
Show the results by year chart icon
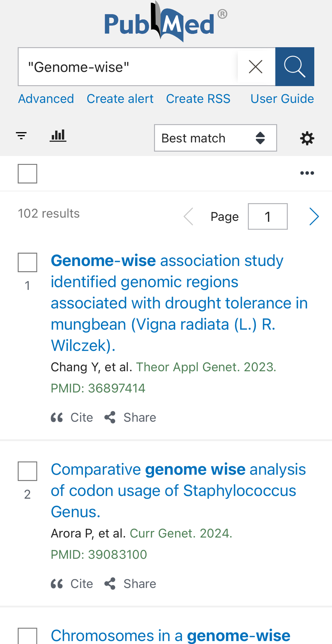point(58,136)
